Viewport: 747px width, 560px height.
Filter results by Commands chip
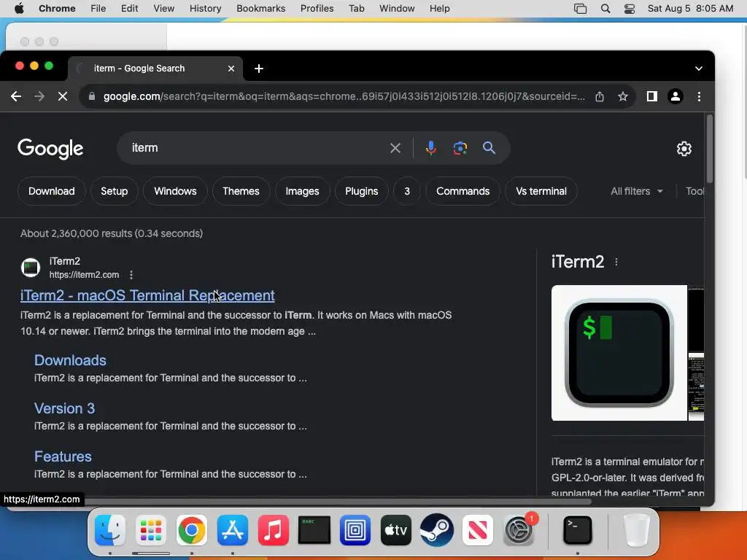coord(462,192)
